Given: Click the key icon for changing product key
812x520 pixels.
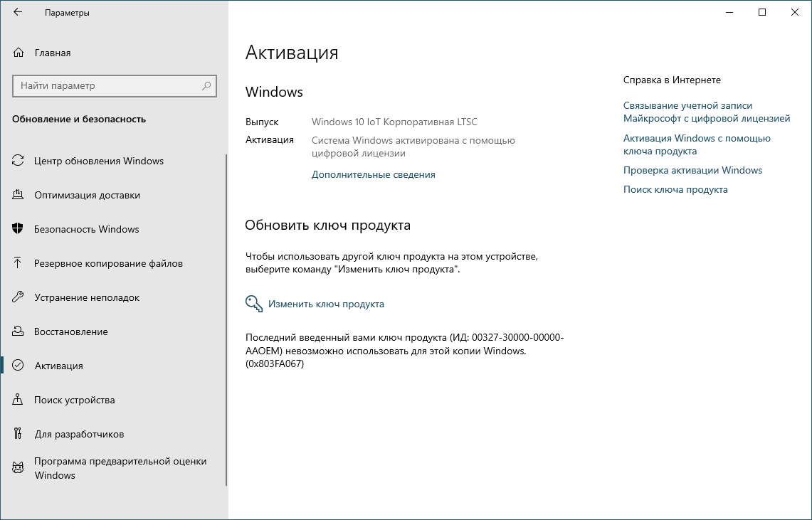Looking at the screenshot, I should tap(254, 304).
